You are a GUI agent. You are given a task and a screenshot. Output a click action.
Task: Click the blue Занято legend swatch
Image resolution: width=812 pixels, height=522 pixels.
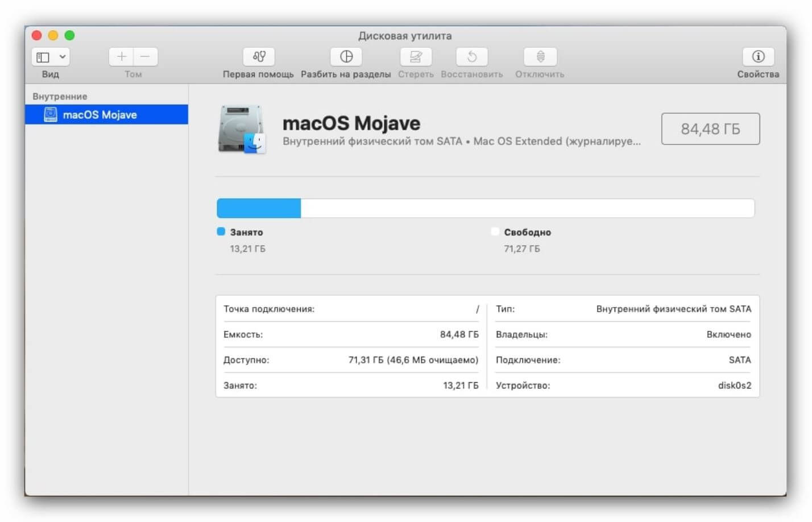click(221, 231)
